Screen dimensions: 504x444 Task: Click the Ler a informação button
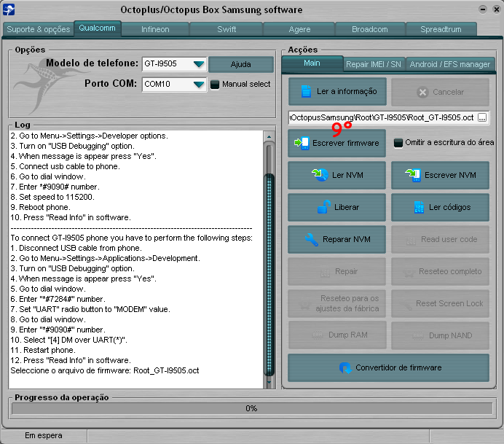[x=337, y=92]
